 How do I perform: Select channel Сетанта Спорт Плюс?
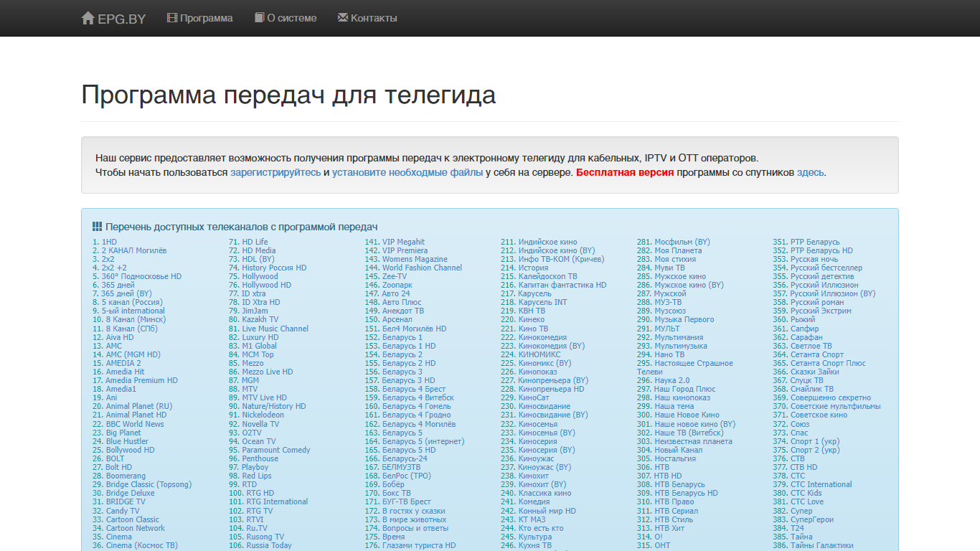click(x=828, y=363)
